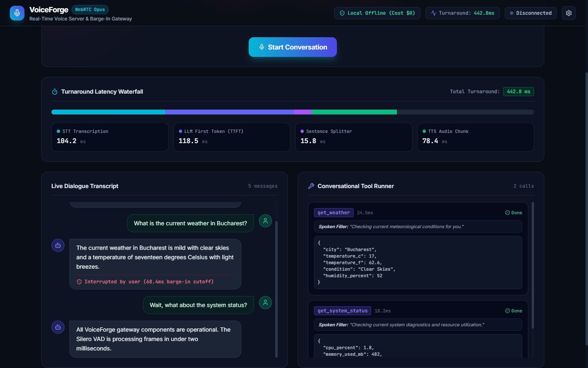Click the indigo LLM segment of the waterfall bar
Image resolution: width=588 pixels, height=368 pixels.
229,112
